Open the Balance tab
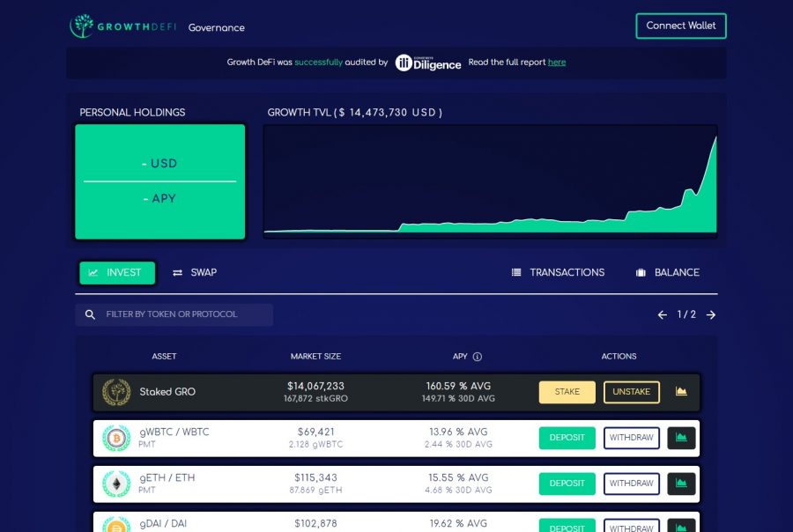 [x=668, y=272]
